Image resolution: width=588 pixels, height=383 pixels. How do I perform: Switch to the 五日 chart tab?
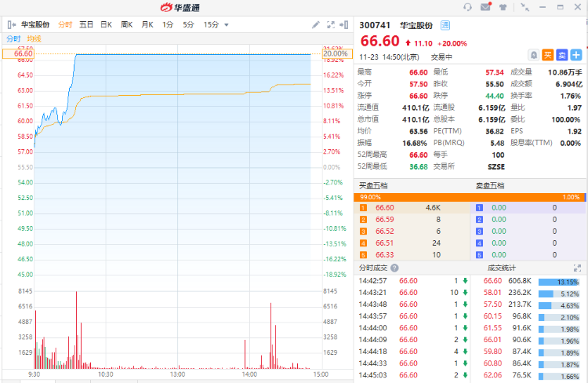click(86, 25)
